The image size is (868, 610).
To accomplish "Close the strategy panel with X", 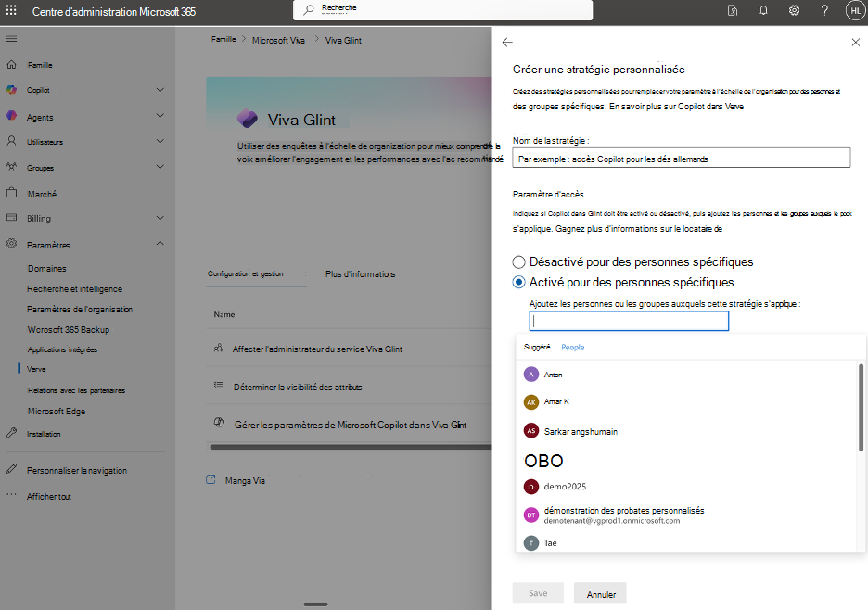I will (855, 42).
